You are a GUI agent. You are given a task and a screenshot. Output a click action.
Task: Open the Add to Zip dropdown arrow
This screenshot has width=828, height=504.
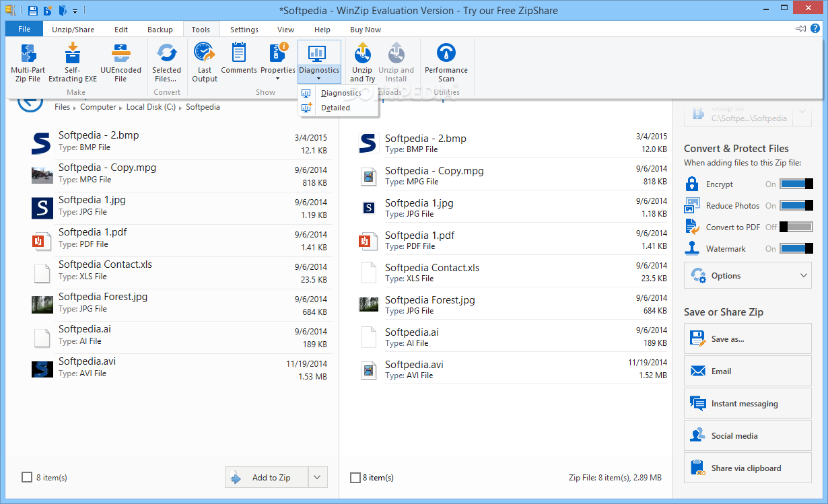(x=318, y=477)
